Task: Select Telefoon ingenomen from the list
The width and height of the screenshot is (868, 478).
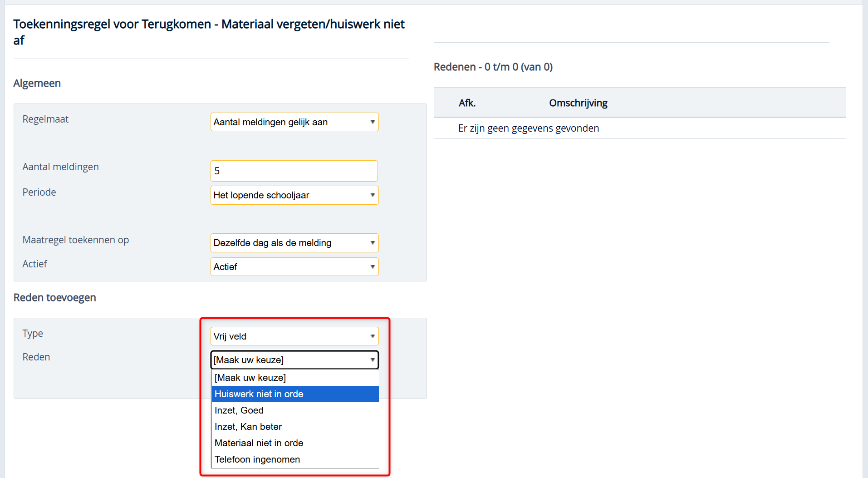Action: pyautogui.click(x=257, y=459)
